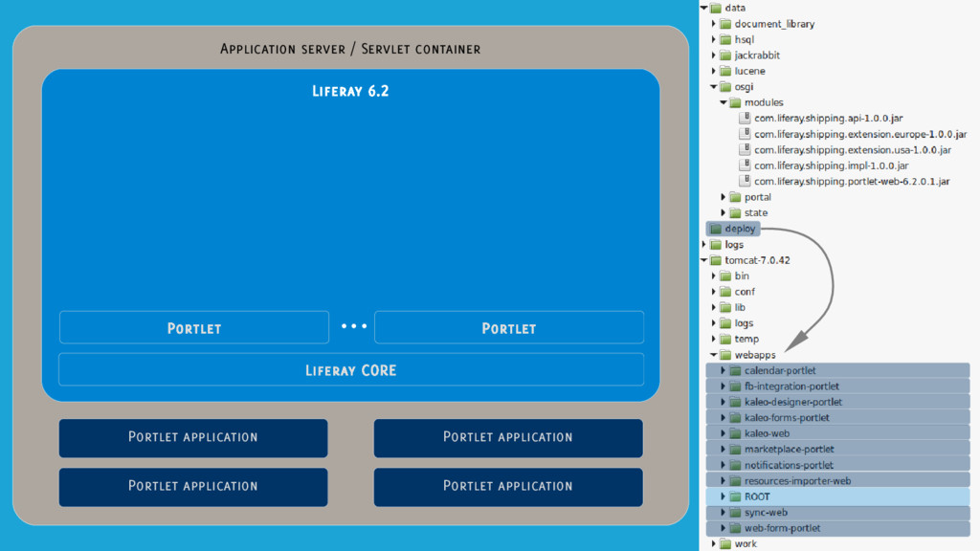Click the calendar-portlet folder icon

tap(735, 370)
